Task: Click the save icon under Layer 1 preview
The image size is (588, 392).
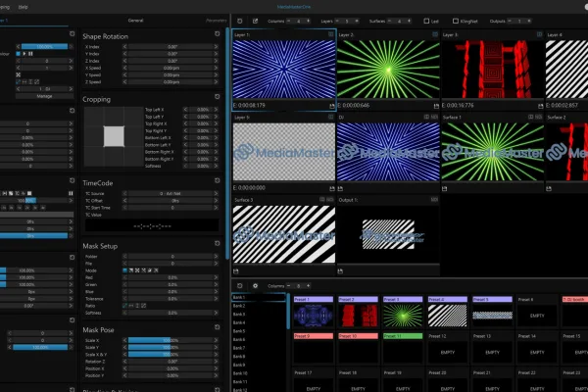Action: (x=332, y=106)
